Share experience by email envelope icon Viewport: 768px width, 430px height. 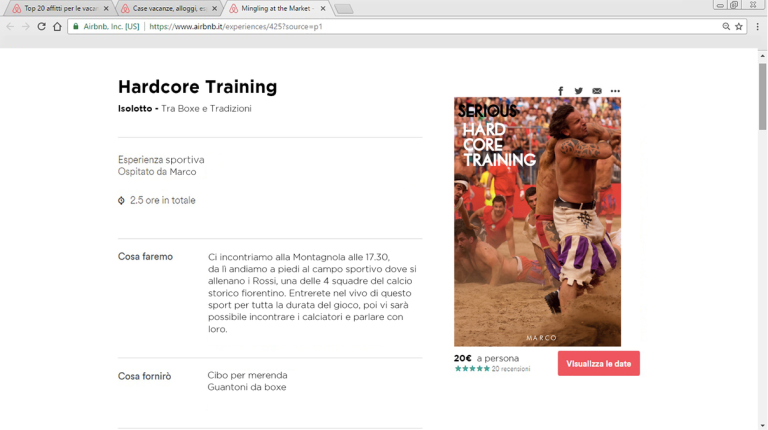[597, 91]
